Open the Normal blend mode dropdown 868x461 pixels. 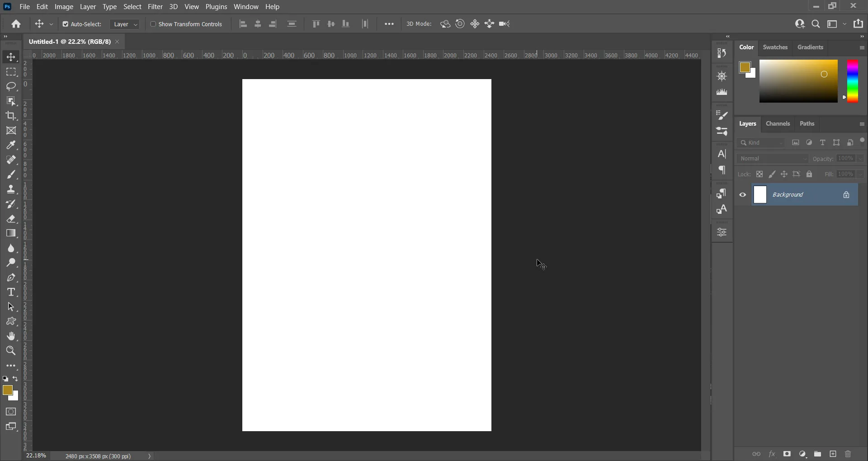[x=773, y=159]
